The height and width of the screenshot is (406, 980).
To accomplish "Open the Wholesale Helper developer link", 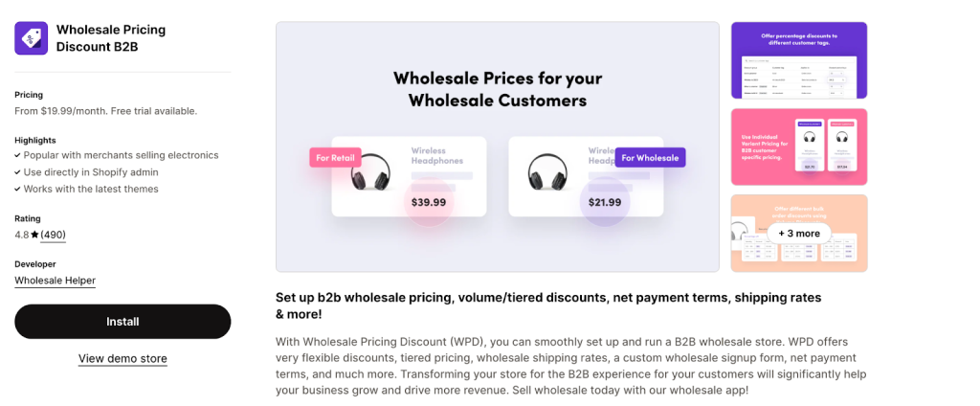I will 55,281.
